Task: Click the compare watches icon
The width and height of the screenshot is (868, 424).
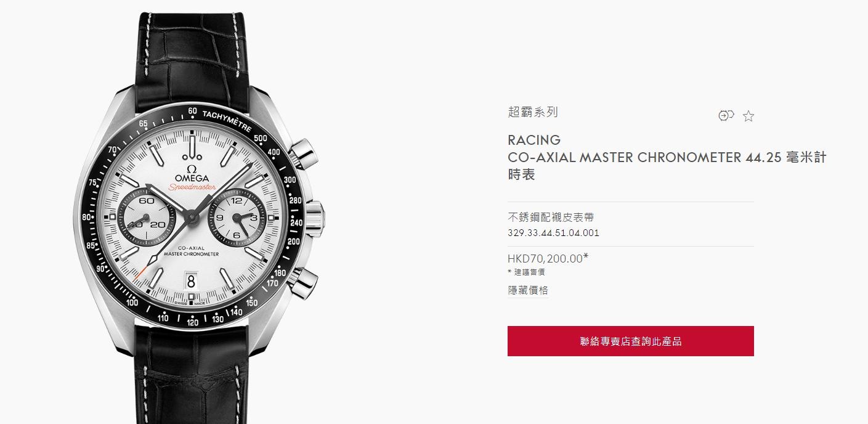Action: tap(726, 115)
